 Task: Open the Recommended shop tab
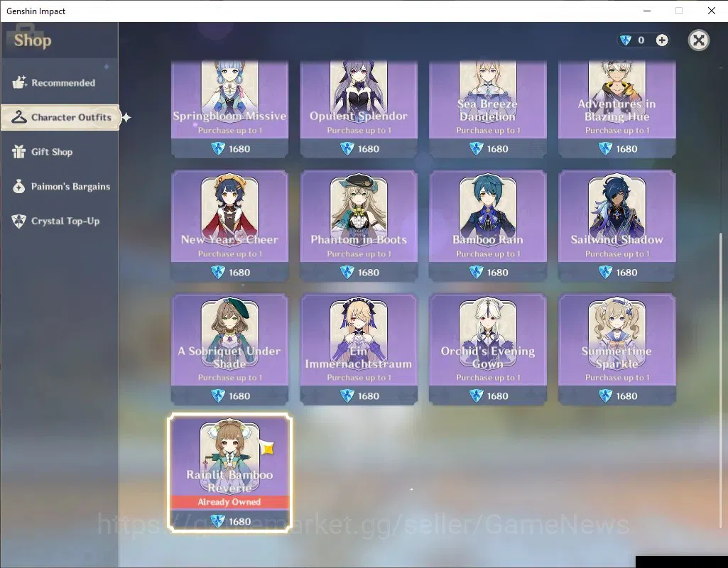pyautogui.click(x=60, y=82)
